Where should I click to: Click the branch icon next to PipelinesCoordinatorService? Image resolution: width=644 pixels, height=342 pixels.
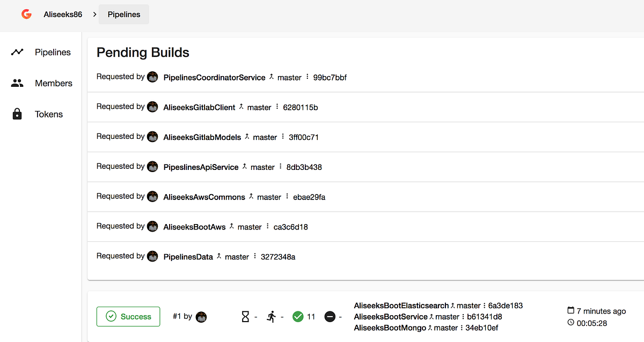[x=273, y=77]
